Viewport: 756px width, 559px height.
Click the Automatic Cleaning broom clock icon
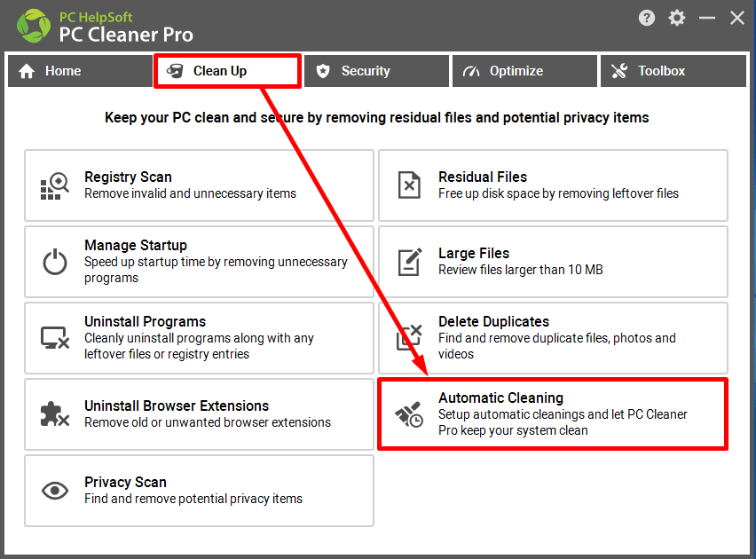409,414
